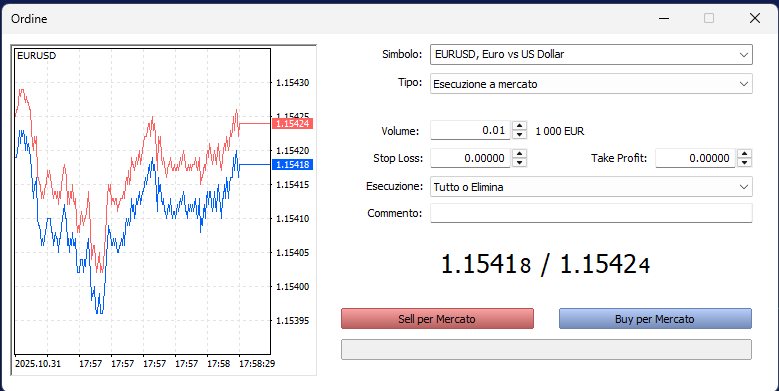Viewport: 779px width, 391px height.
Task: Click the large 1.15418 / 1.15424 quote
Action: (545, 264)
